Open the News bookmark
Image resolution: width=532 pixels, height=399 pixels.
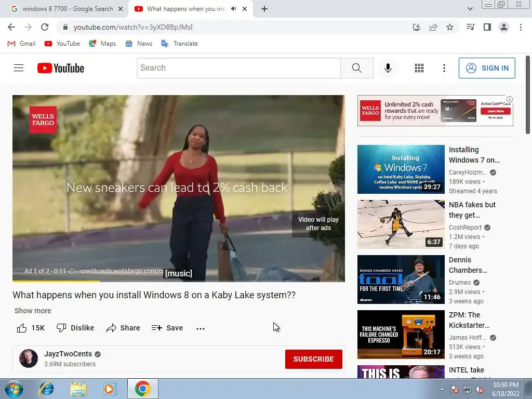[139, 44]
